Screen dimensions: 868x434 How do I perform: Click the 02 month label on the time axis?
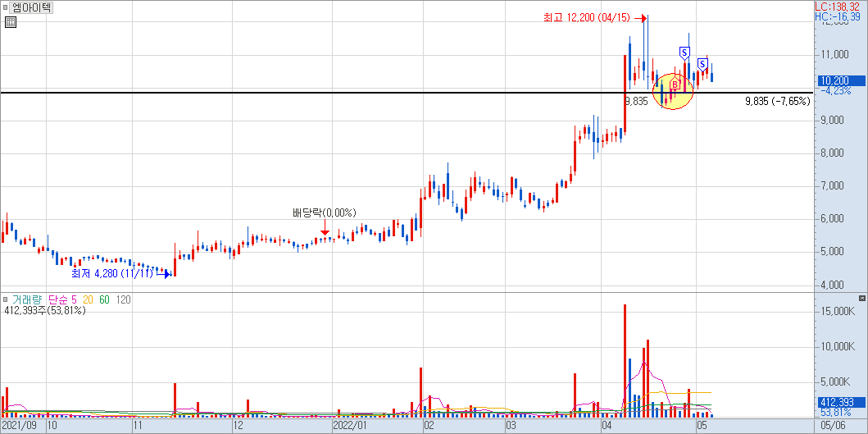[429, 426]
